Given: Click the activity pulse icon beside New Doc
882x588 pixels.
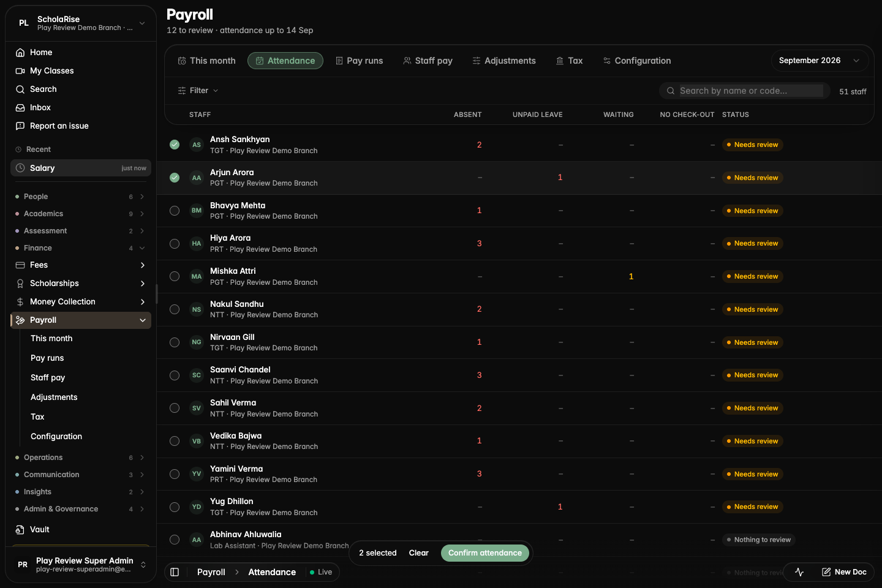Looking at the screenshot, I should (x=799, y=572).
